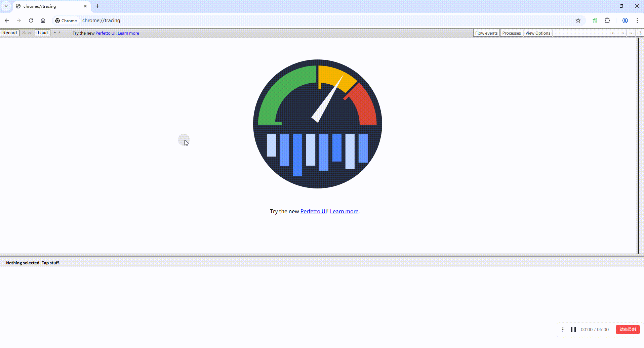Pause the screen recording
This screenshot has width=644, height=348.
point(573,329)
